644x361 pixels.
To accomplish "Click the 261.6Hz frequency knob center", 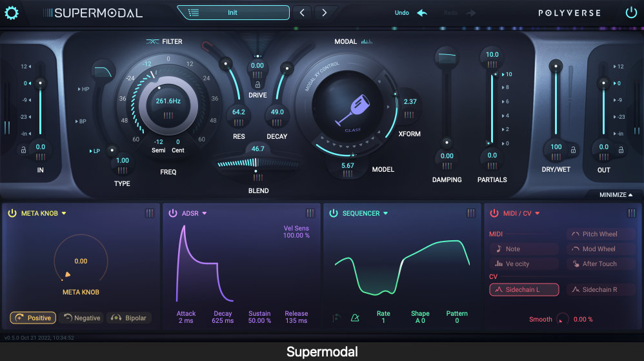I will coord(168,106).
